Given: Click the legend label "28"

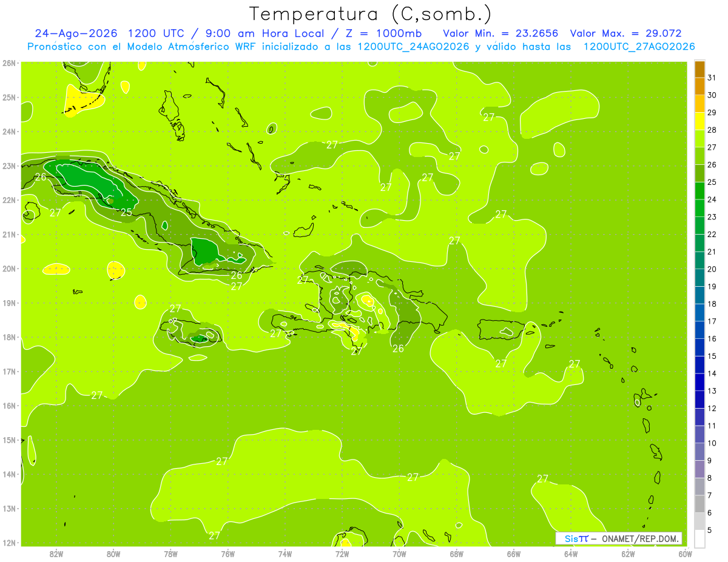Looking at the screenshot, I should (x=712, y=130).
